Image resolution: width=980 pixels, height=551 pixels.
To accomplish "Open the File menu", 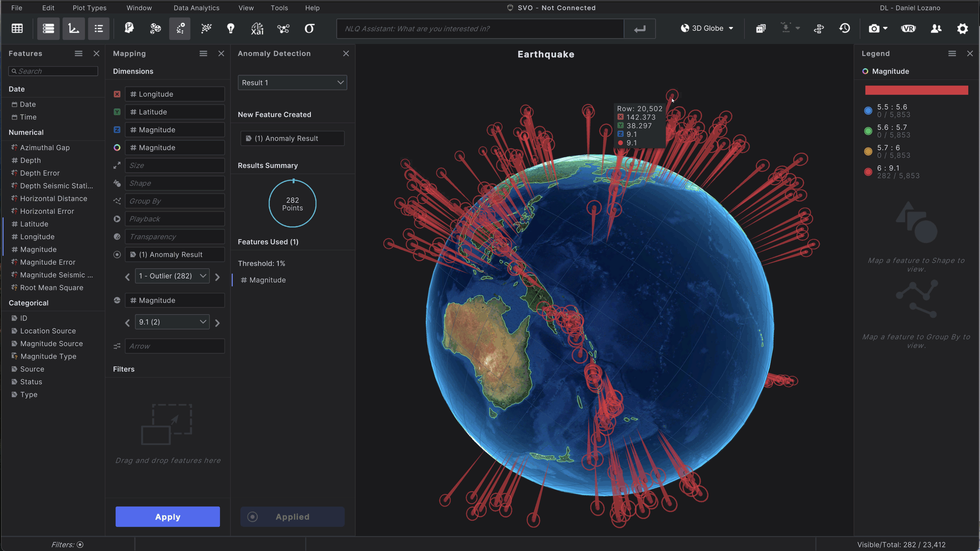I will 17,8.
